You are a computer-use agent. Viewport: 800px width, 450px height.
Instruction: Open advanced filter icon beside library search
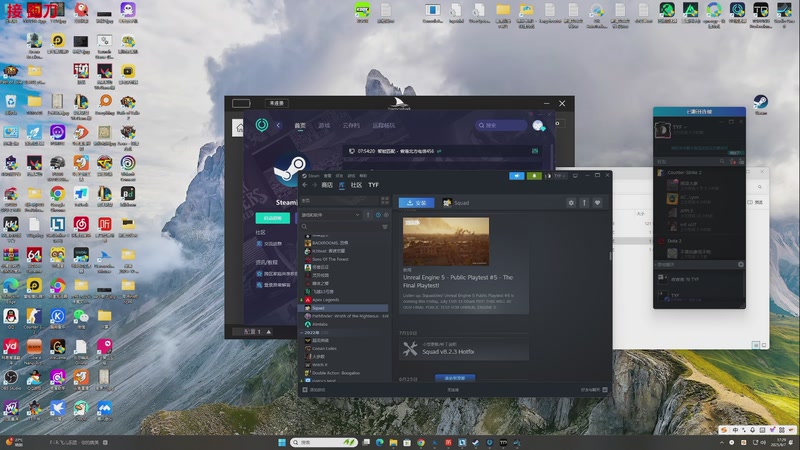(385, 227)
